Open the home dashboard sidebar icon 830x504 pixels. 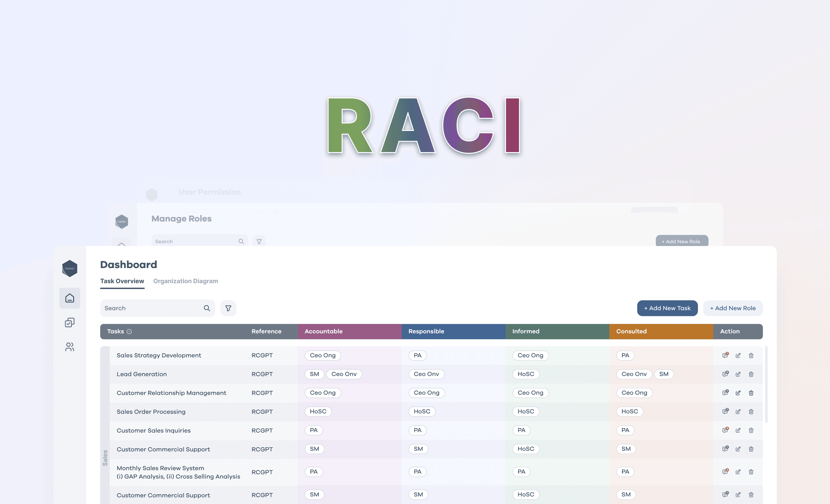click(x=70, y=298)
